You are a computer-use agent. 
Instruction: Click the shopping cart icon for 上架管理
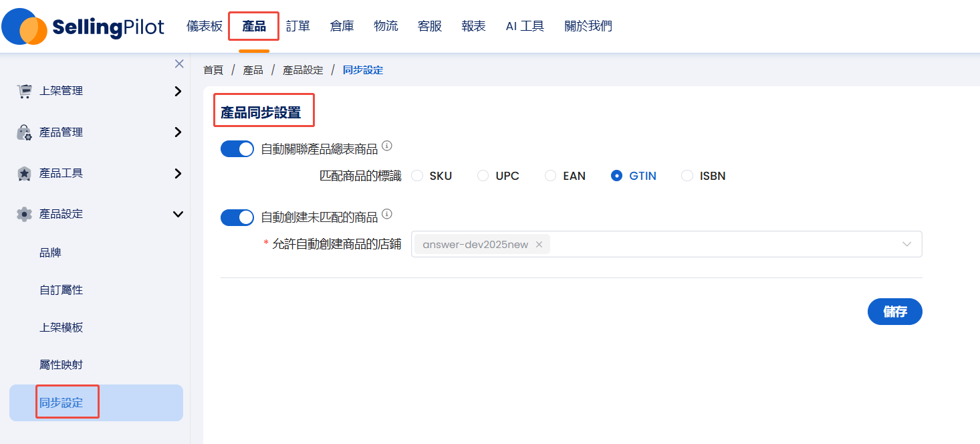pos(25,92)
